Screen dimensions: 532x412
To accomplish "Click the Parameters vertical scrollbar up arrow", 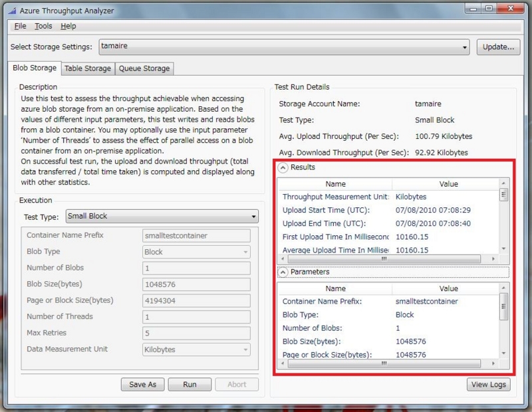I will tap(503, 288).
